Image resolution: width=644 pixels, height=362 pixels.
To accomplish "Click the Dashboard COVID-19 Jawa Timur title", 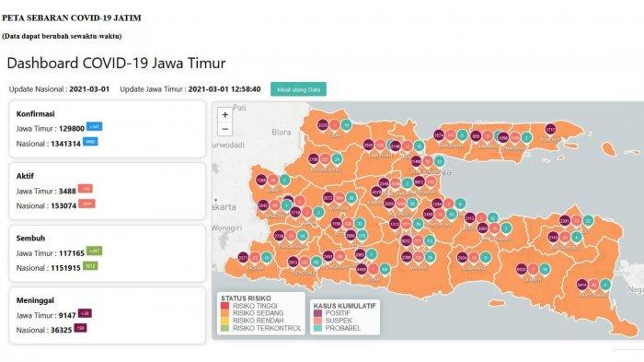I will coord(116,64).
